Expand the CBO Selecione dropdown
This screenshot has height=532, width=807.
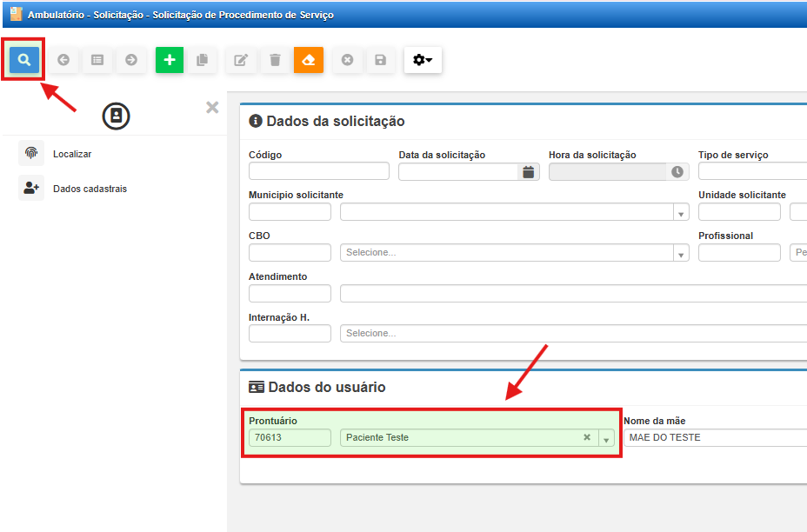tap(680, 253)
